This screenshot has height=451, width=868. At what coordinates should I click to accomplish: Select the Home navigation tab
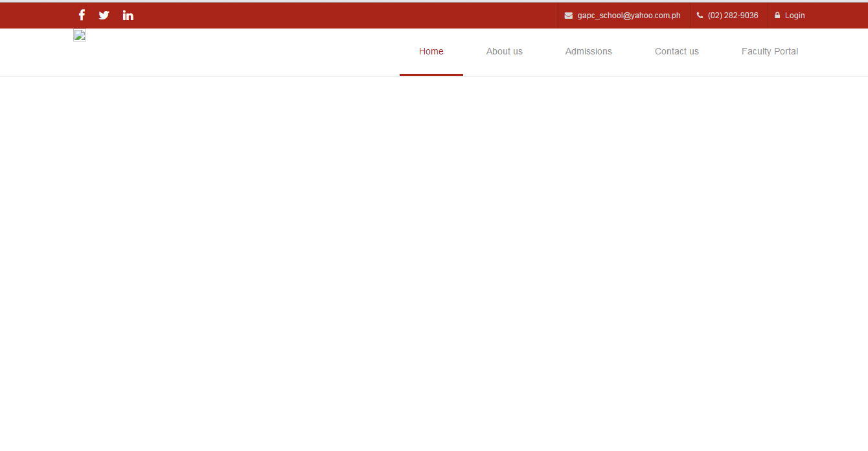[x=431, y=51]
